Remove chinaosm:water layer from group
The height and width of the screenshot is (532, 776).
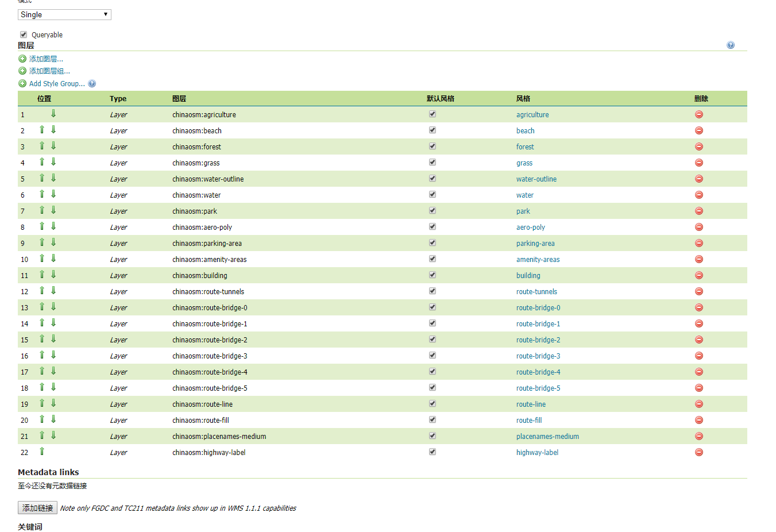click(x=699, y=195)
